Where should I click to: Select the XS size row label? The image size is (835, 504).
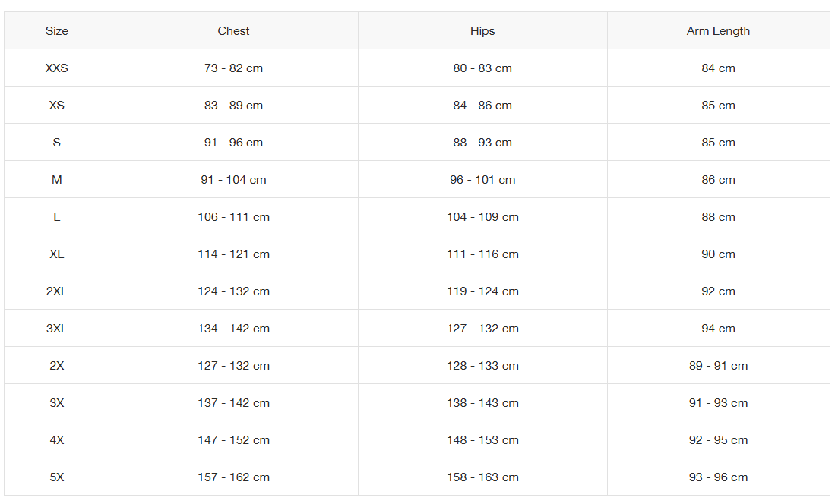pos(56,106)
